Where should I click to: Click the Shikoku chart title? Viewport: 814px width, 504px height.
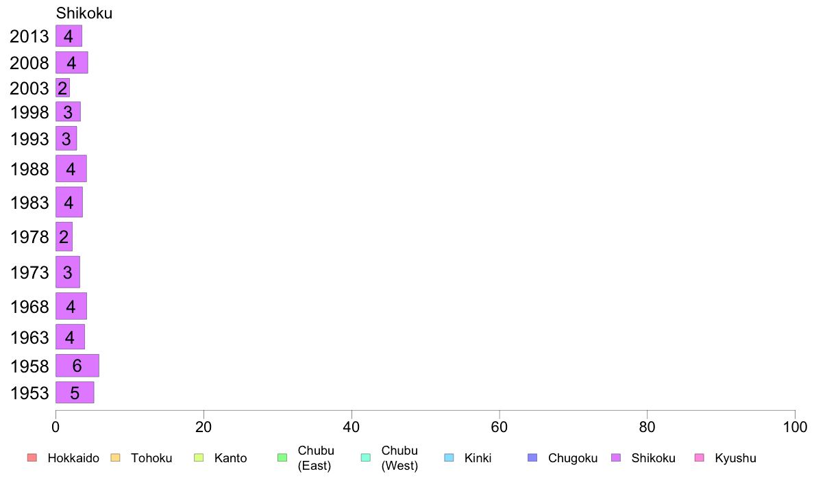click(x=84, y=13)
